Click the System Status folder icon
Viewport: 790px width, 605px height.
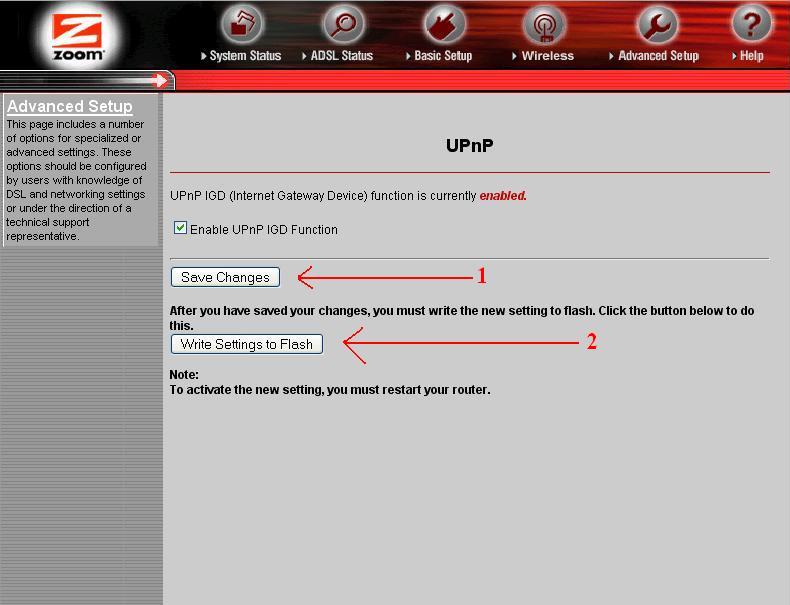coord(243,24)
